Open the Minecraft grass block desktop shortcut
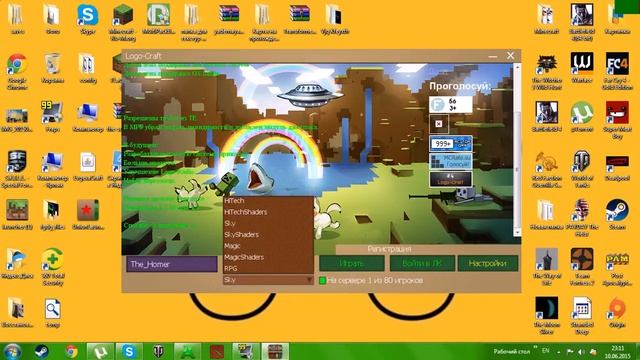Screen dimensions: 640x360 122,22
